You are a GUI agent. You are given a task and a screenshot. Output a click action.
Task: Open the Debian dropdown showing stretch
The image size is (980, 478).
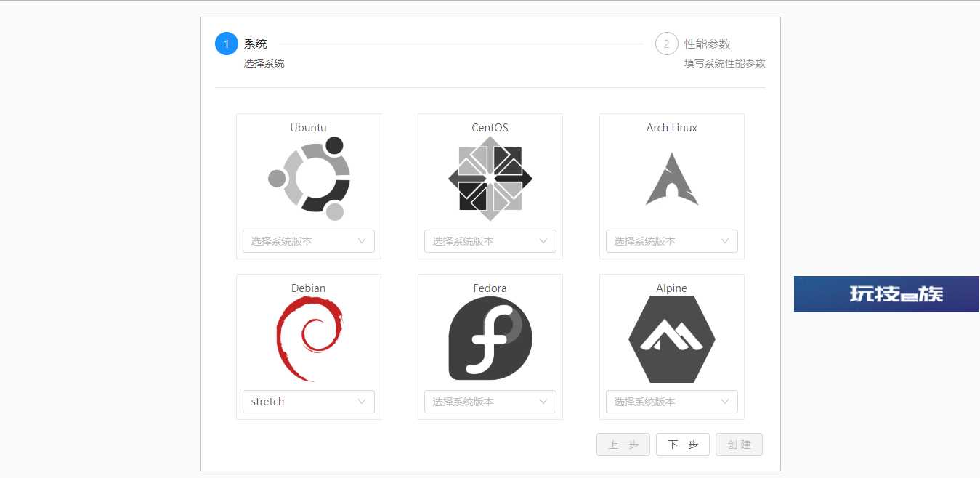(309, 402)
